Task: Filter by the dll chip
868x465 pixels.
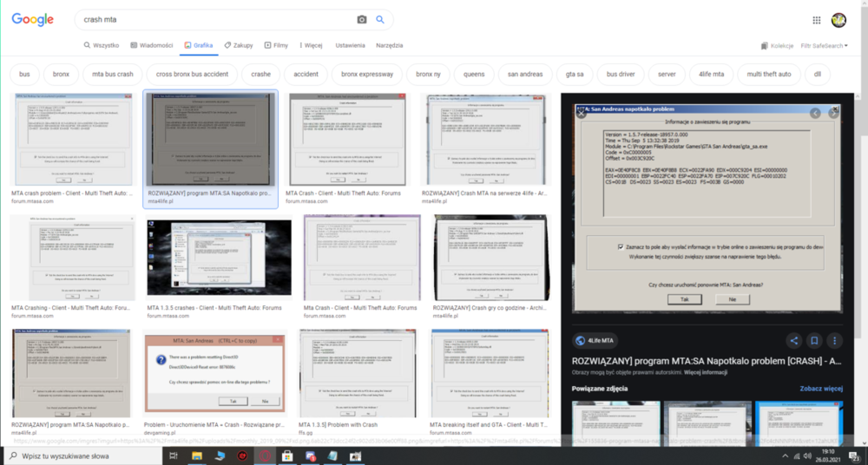Action: 817,75
